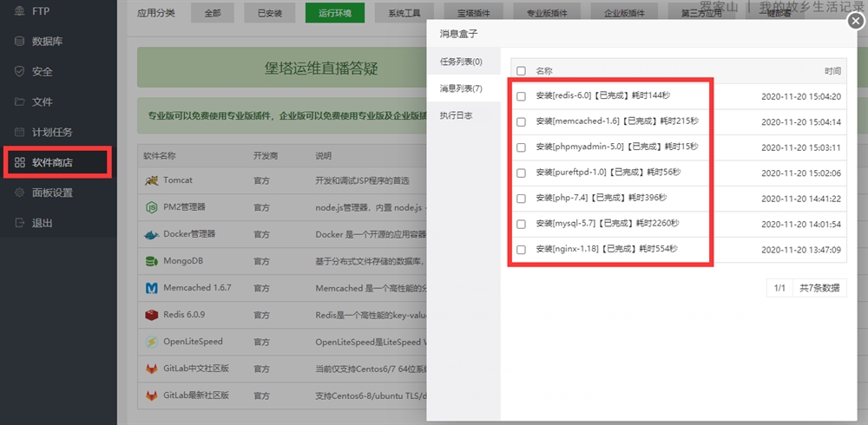The height and width of the screenshot is (425, 868).
Task: Click timestamp 2020-11-20 13:47:09
Action: (801, 250)
